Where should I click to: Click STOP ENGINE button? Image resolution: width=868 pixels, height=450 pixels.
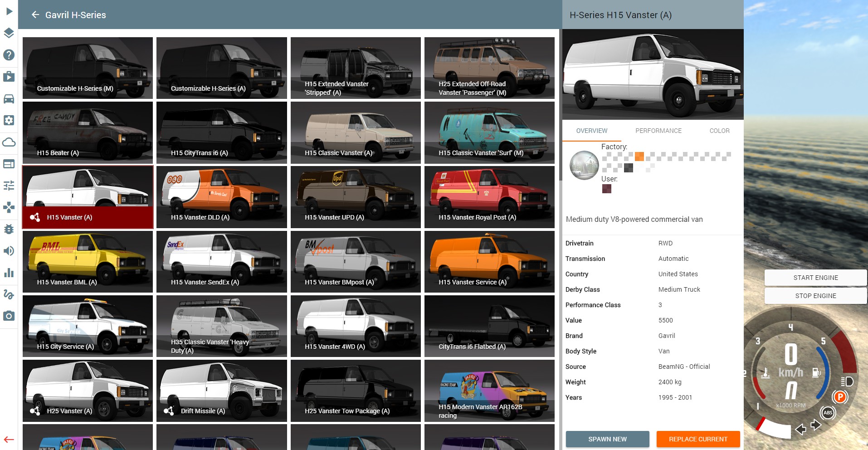tap(815, 296)
